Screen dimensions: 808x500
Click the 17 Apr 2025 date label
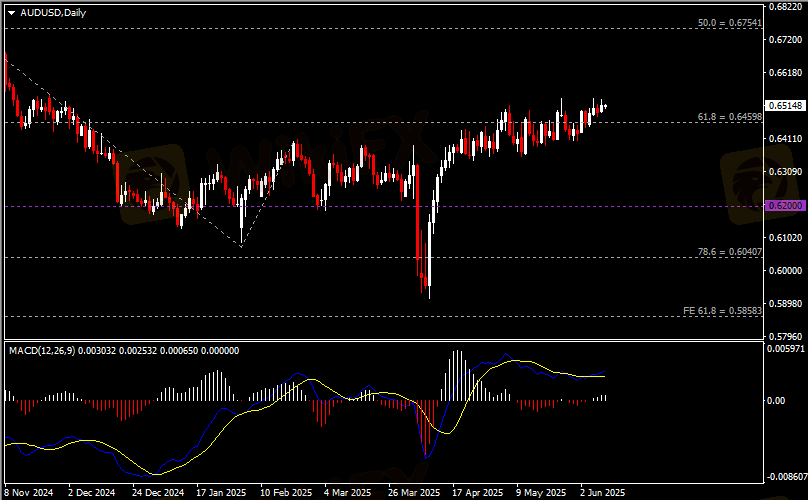click(478, 493)
